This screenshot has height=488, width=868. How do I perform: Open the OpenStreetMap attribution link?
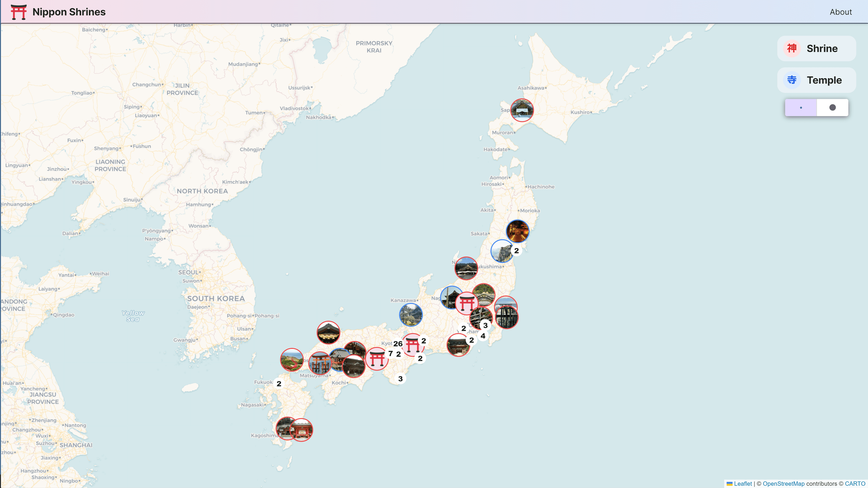[x=783, y=484]
